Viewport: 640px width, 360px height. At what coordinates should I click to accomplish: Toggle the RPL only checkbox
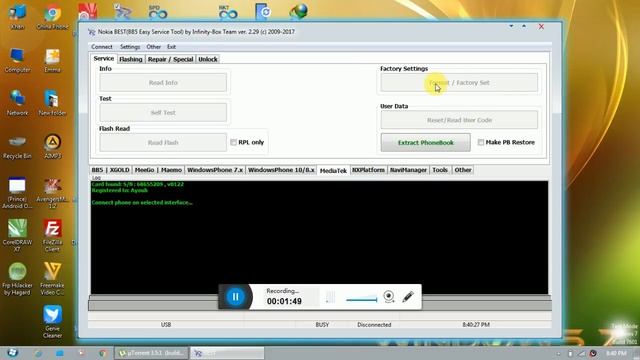[x=233, y=142]
